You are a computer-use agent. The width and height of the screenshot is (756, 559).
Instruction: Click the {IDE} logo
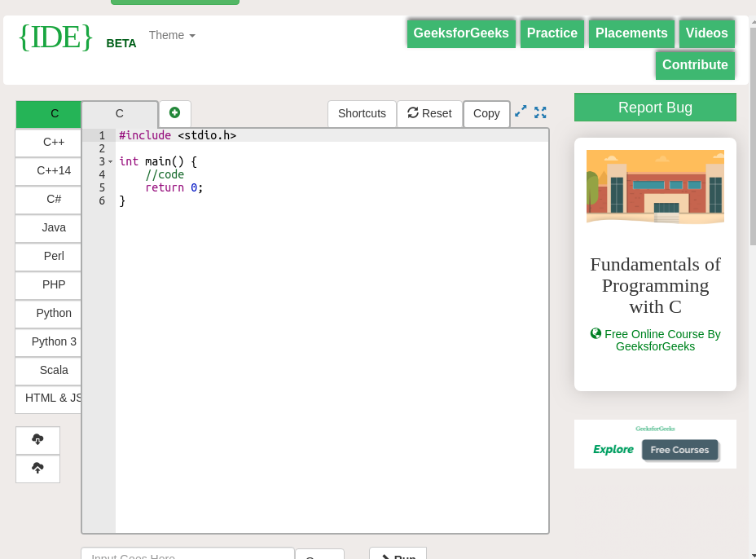pyautogui.click(x=55, y=37)
